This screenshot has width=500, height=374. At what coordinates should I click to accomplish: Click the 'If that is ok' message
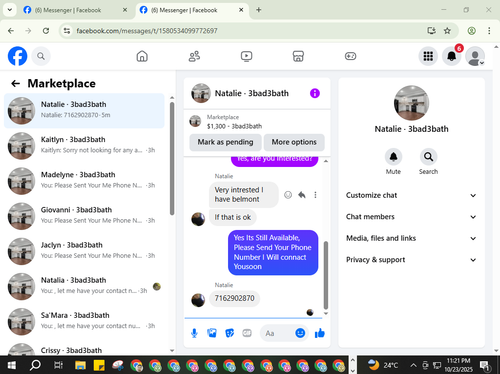point(233,217)
